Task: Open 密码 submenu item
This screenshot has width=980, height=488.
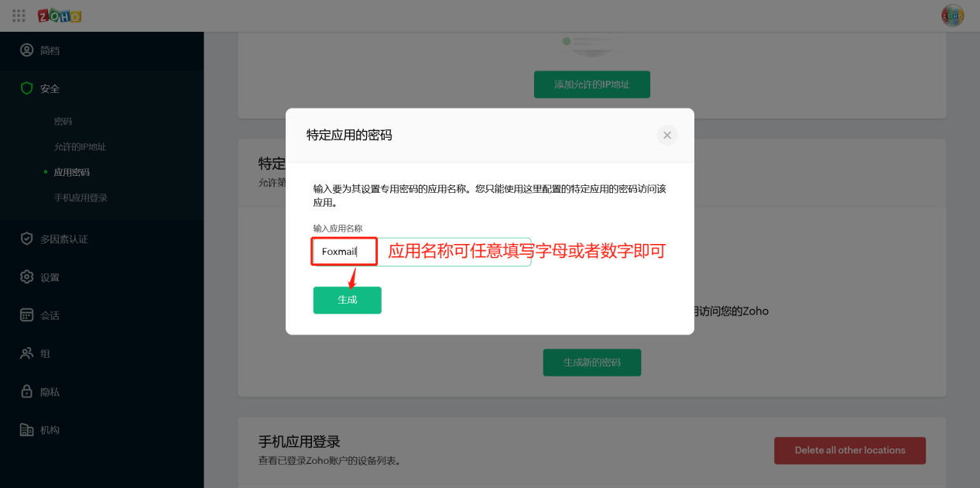Action: pos(63,122)
